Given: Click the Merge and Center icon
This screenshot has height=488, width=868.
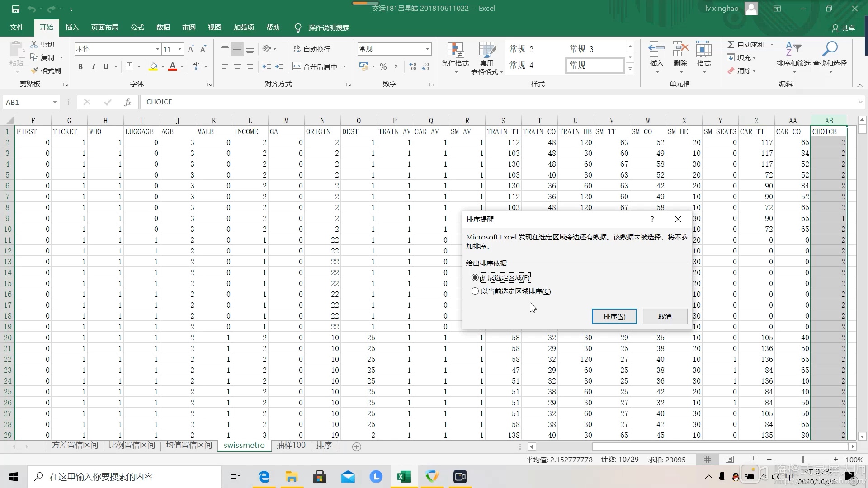Looking at the screenshot, I should (x=297, y=67).
